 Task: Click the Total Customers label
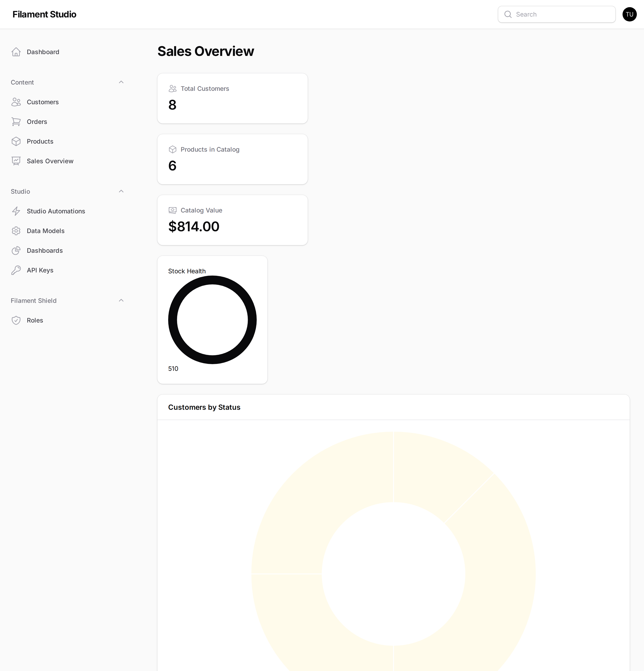click(205, 89)
